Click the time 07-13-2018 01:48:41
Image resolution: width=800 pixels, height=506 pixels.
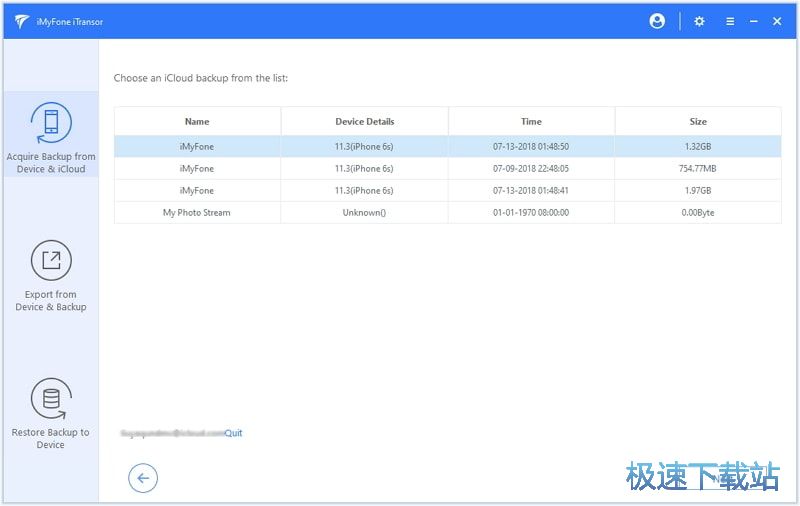coord(531,190)
